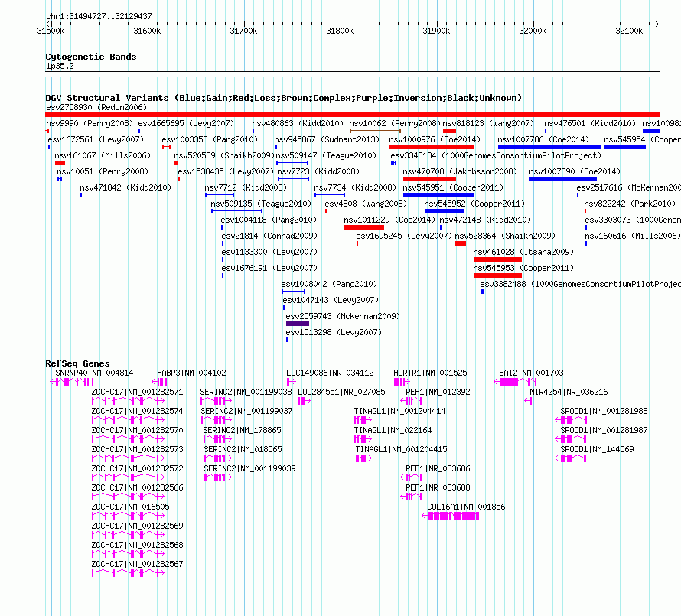
Task: Click the nsv528364 (Shaikh2009) red bar
Action: pyautogui.click(x=461, y=243)
